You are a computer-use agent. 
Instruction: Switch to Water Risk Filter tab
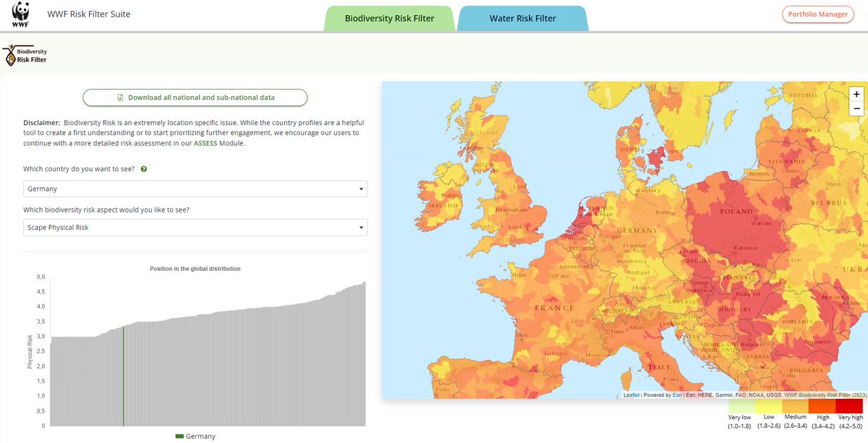[x=523, y=18]
